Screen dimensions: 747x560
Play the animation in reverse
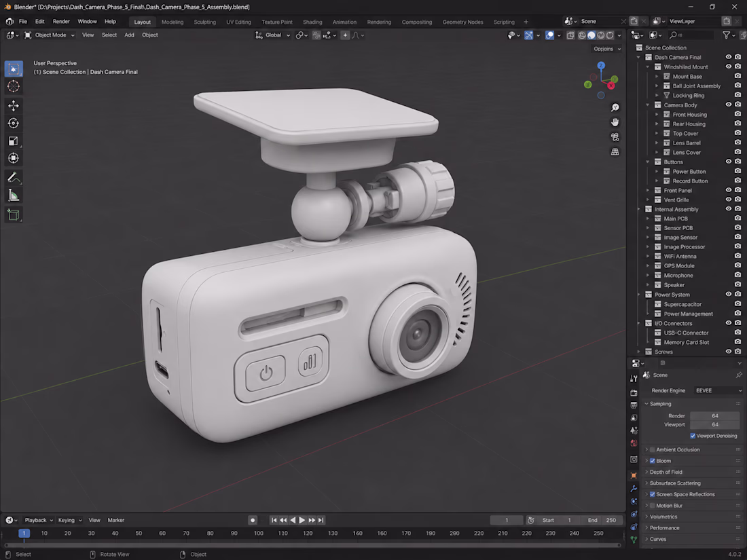293,520
